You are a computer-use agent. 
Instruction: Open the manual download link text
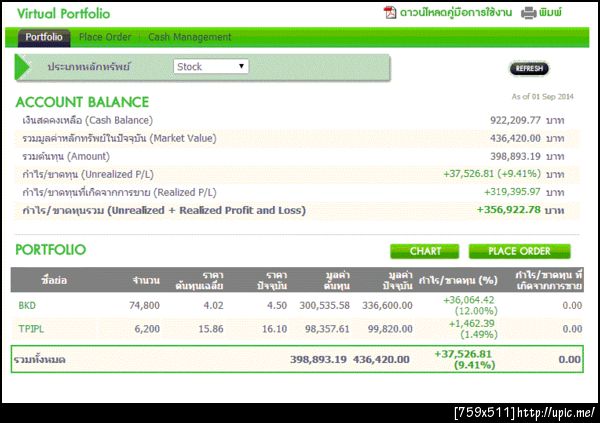(x=456, y=13)
